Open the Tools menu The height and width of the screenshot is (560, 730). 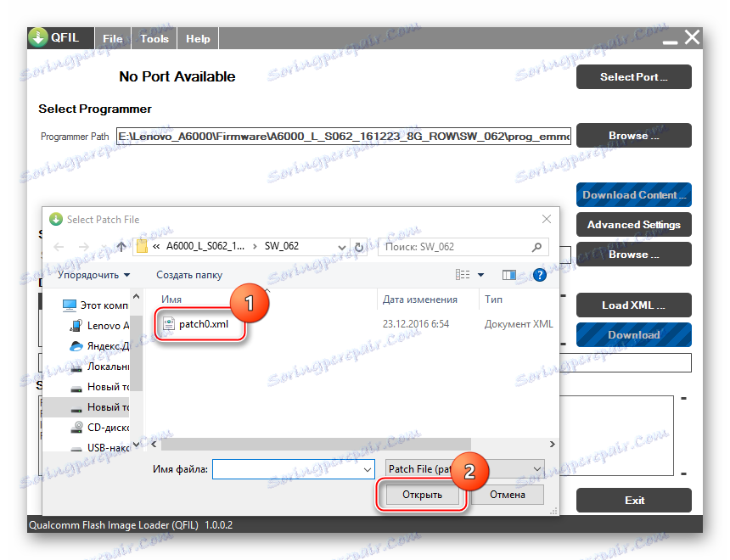click(x=154, y=39)
